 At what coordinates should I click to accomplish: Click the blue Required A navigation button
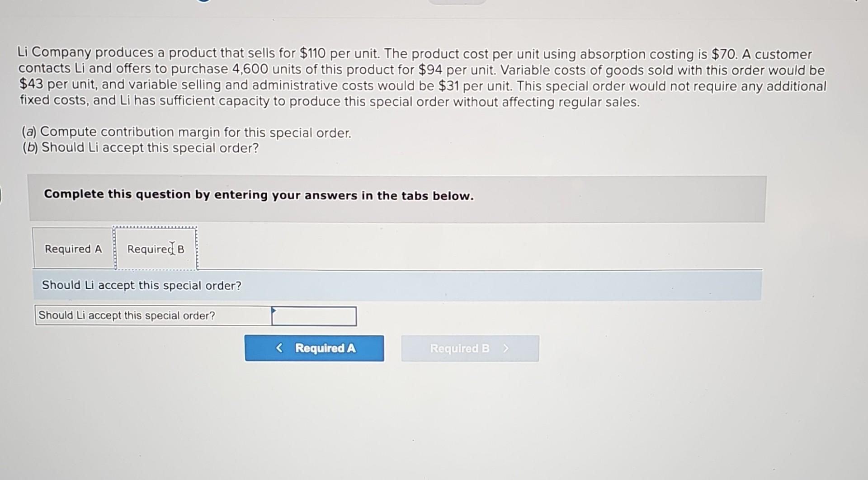point(314,348)
